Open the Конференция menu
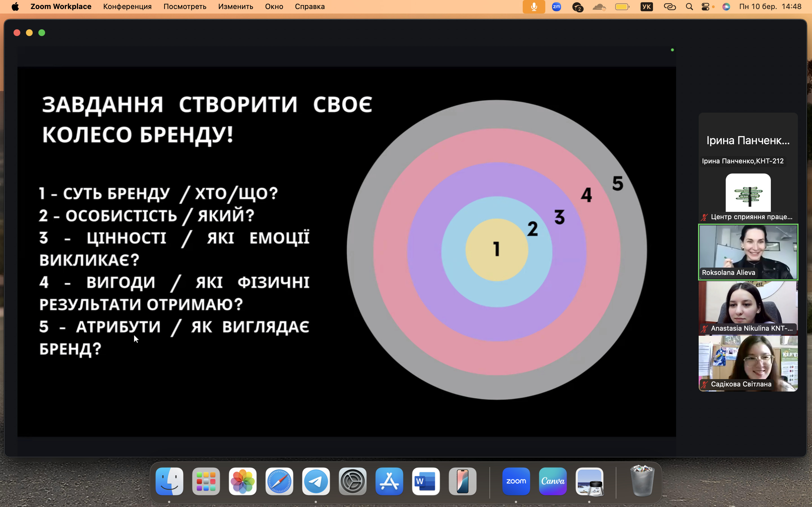Screen dimensions: 812x507 tap(127, 7)
